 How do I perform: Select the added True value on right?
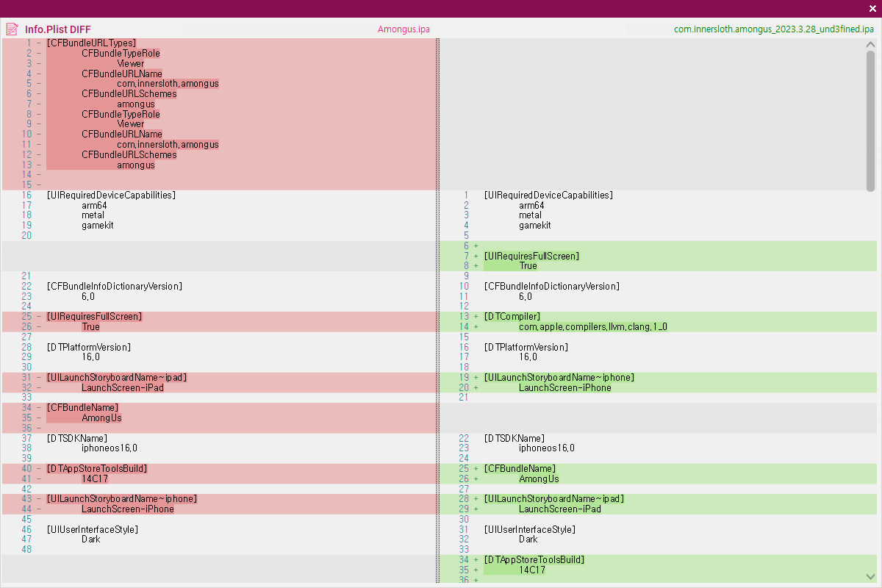528,266
